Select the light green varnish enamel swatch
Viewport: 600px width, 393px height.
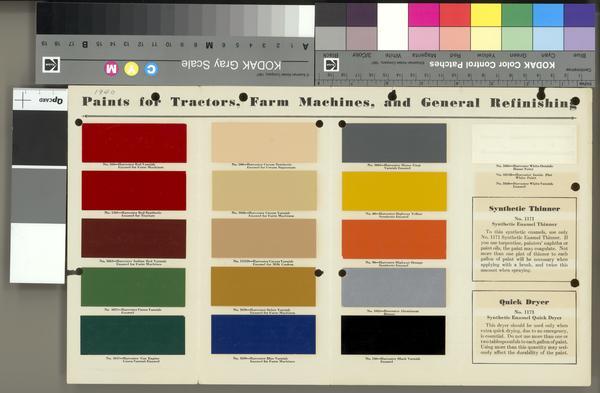(x=133, y=287)
